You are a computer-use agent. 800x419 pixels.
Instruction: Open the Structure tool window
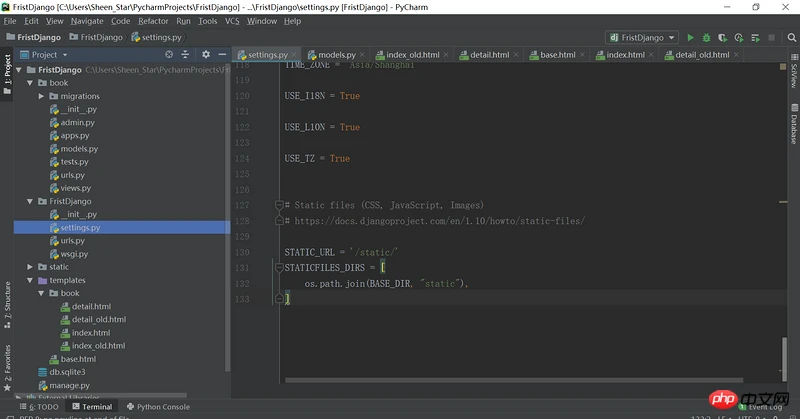[7, 304]
